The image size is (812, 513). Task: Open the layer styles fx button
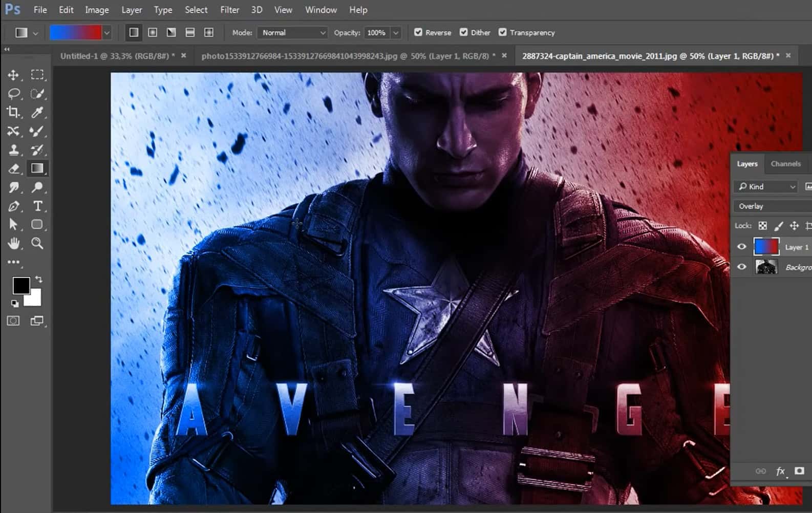780,471
